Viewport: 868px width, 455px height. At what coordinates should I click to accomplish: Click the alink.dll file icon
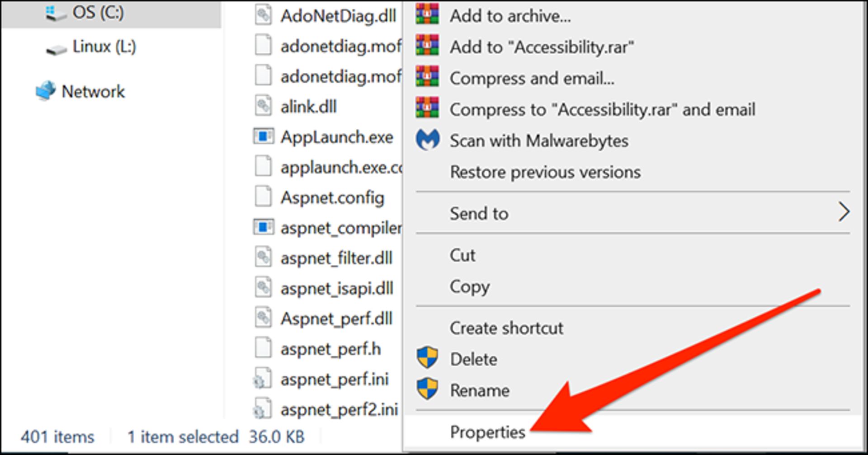click(x=263, y=106)
